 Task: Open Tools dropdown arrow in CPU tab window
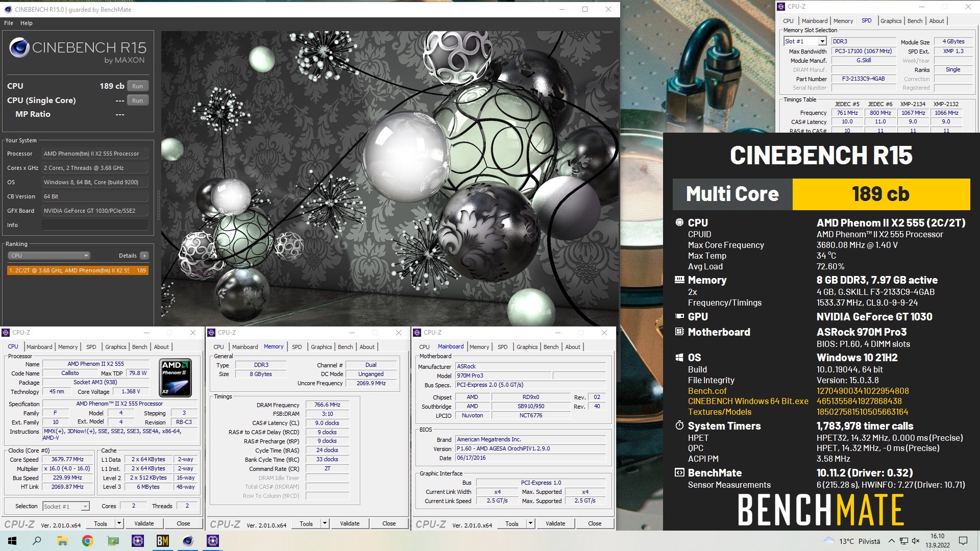coord(119,523)
